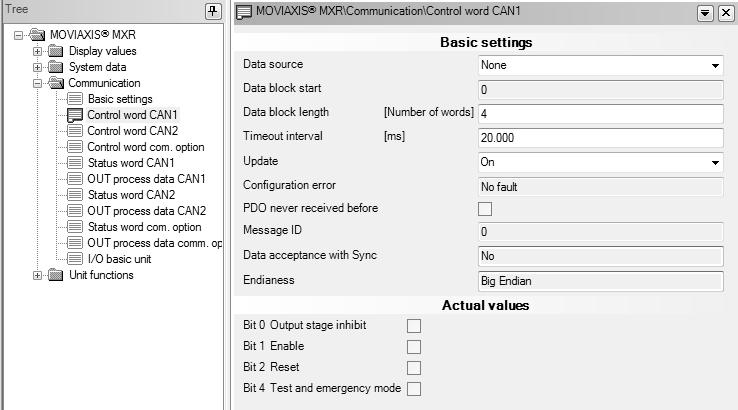The width and height of the screenshot is (738, 410).
Task: Expand the Display values node
Action: pos(37,51)
